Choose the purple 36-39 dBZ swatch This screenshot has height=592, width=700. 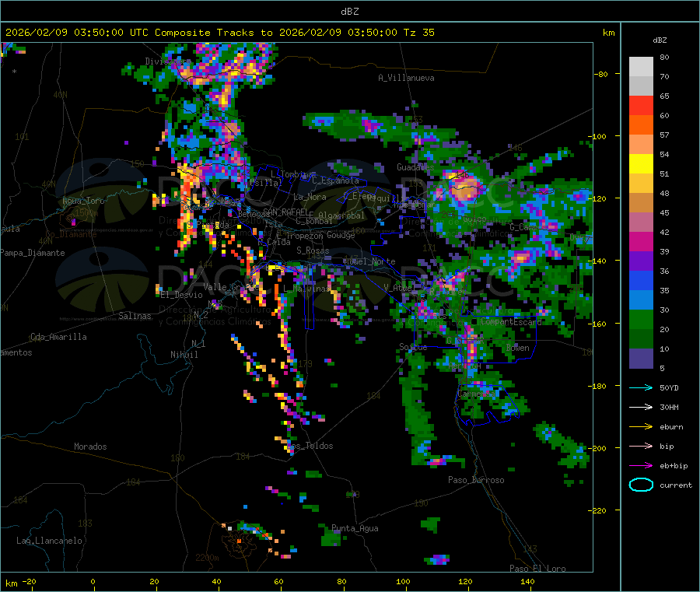(x=641, y=261)
